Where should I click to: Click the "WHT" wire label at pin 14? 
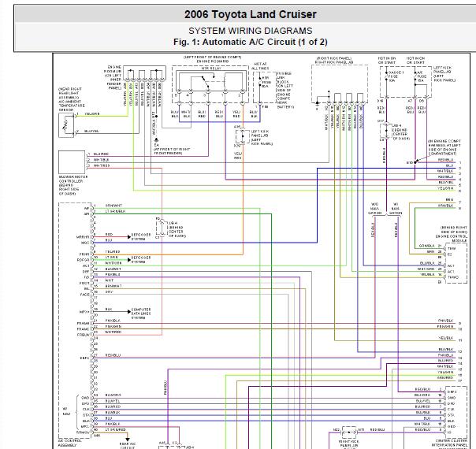coord(110,280)
